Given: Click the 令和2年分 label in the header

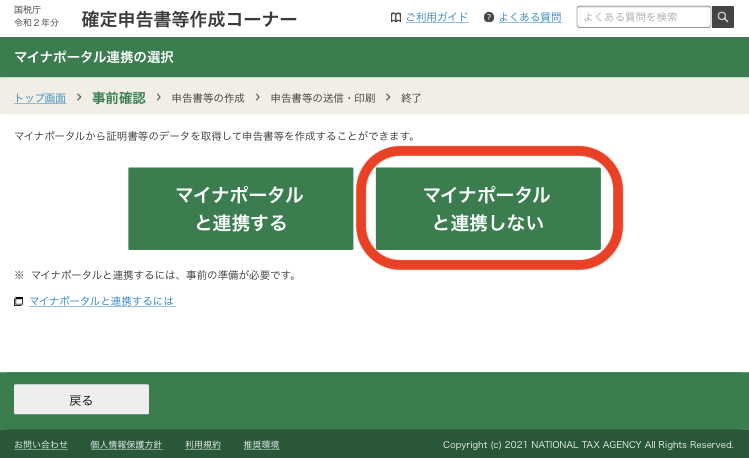Looking at the screenshot, I should pos(36,22).
